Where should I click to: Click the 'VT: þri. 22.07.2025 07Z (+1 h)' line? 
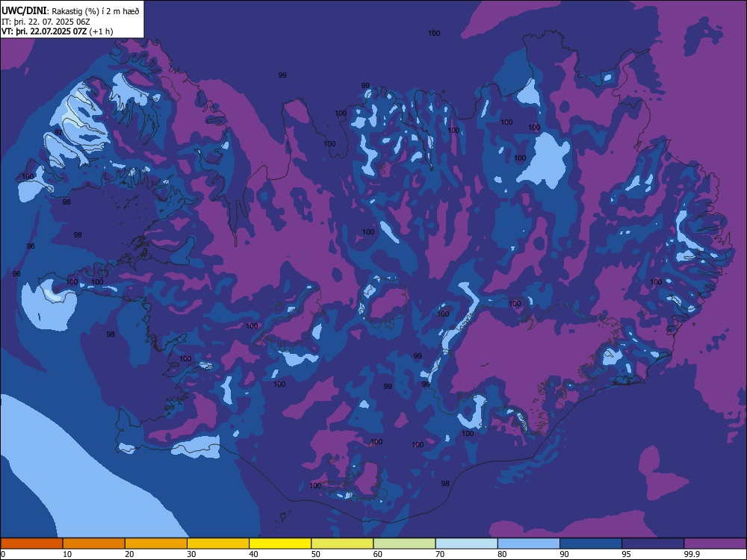tap(58, 31)
